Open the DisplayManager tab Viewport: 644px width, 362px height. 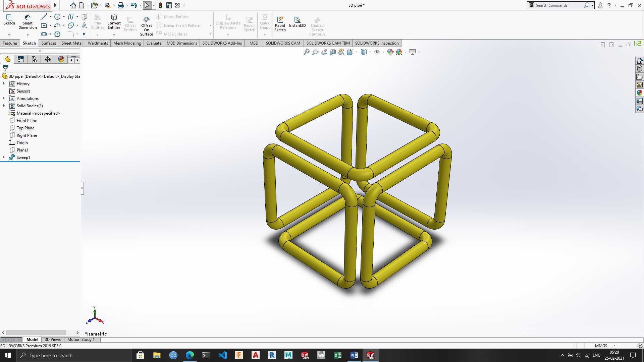[61, 60]
